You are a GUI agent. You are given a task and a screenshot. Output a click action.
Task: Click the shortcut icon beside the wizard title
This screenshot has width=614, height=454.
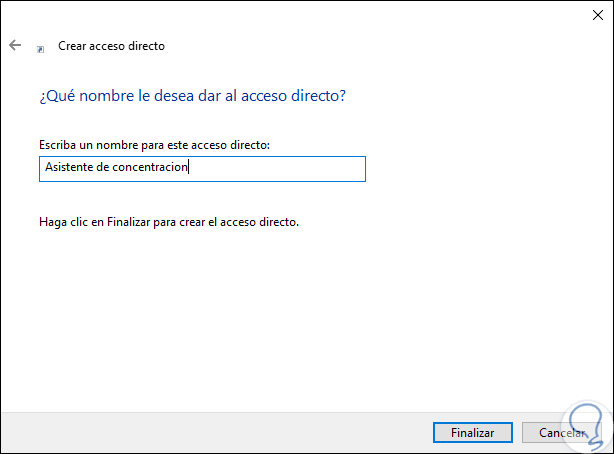(40, 47)
